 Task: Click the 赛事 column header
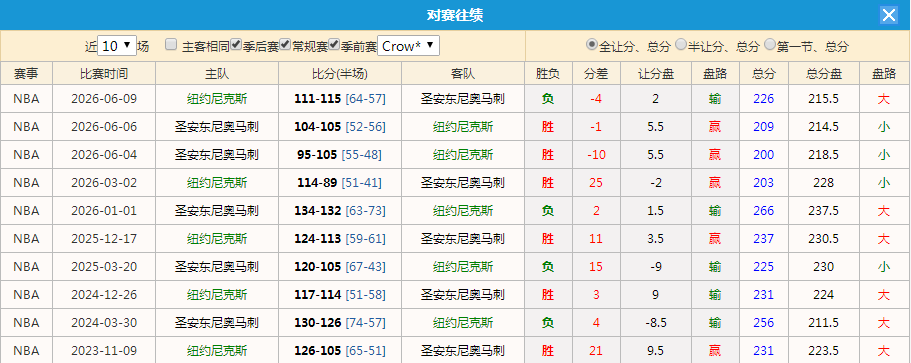(x=26, y=74)
